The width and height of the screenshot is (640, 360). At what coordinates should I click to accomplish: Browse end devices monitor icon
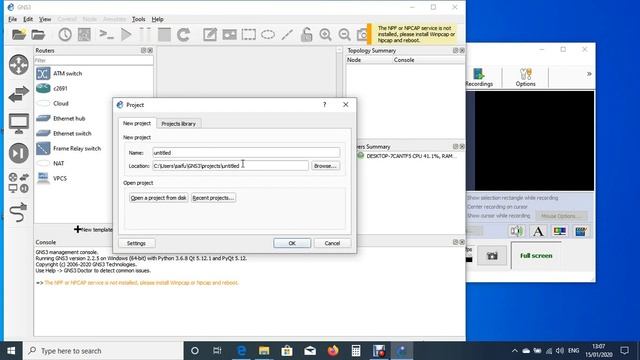click(x=19, y=123)
